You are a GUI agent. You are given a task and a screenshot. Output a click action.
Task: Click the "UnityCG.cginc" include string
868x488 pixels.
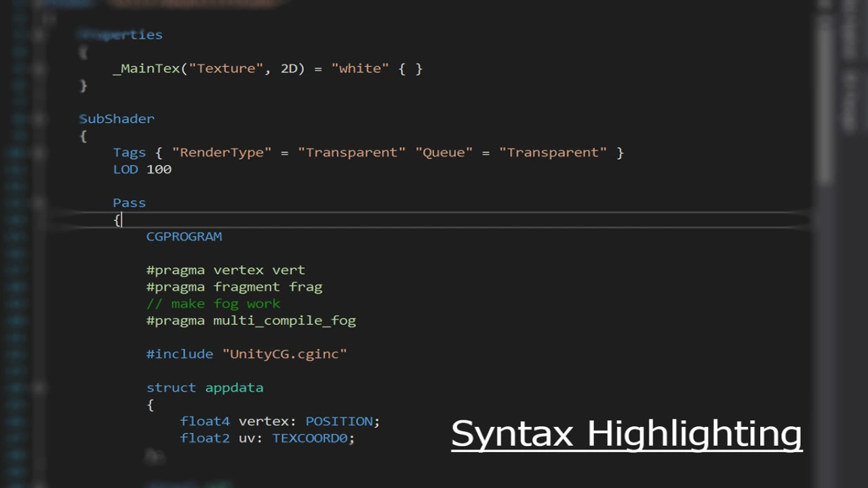click(x=284, y=354)
